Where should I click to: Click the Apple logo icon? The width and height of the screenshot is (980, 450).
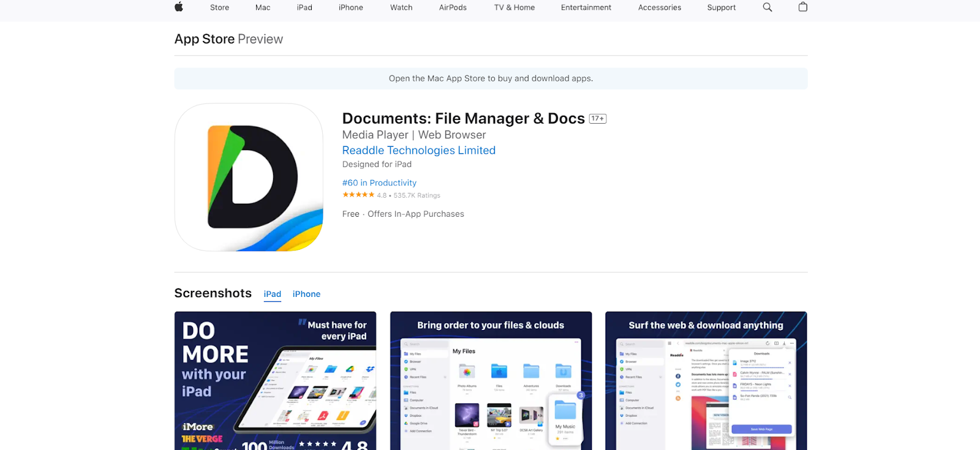[179, 7]
